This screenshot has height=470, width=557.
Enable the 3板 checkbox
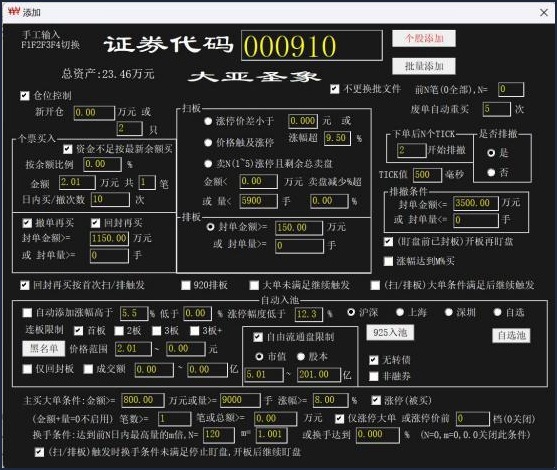click(x=157, y=331)
